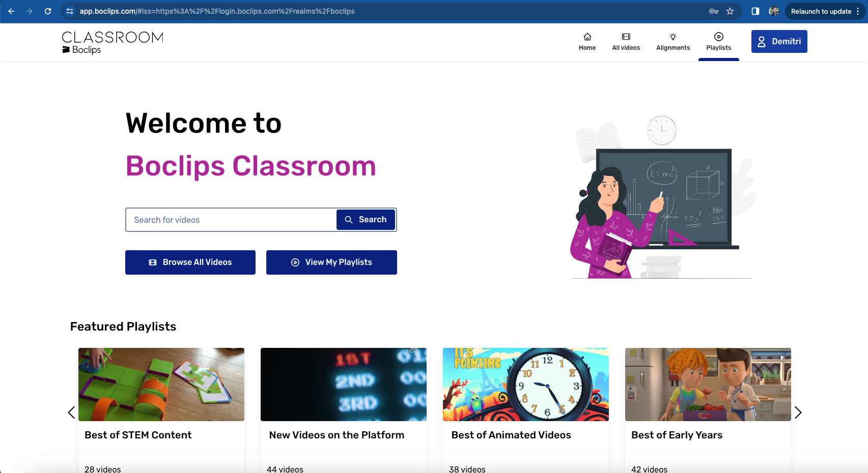868x473 pixels.
Task: Click View My Playlists button
Action: click(x=331, y=262)
